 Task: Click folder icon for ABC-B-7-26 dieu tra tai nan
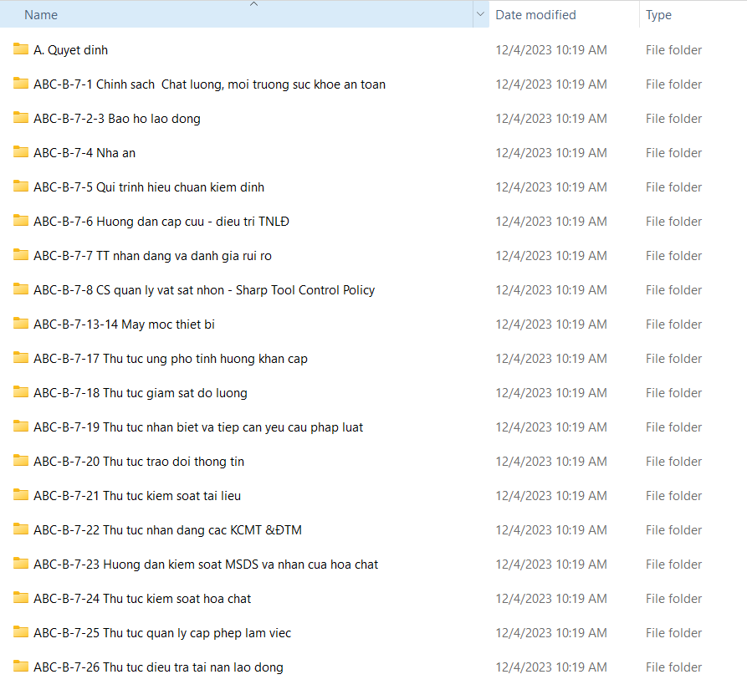pos(21,667)
